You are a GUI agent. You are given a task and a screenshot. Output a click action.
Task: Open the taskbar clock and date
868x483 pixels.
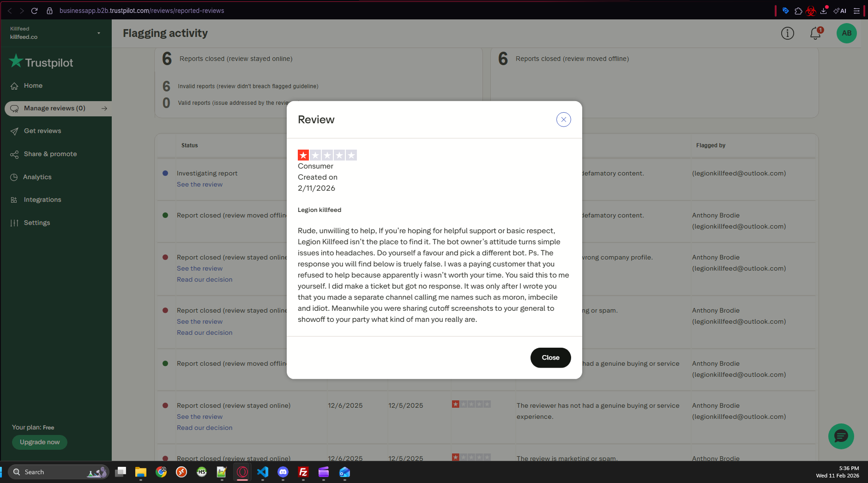tap(838, 472)
